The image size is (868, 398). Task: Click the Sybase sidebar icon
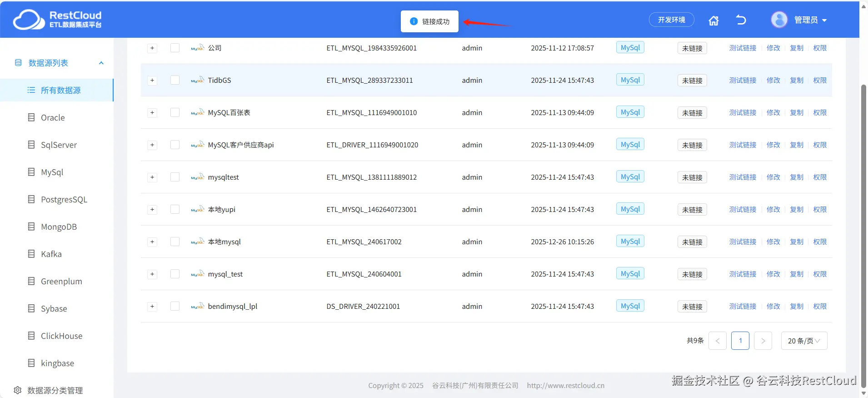[x=31, y=308]
